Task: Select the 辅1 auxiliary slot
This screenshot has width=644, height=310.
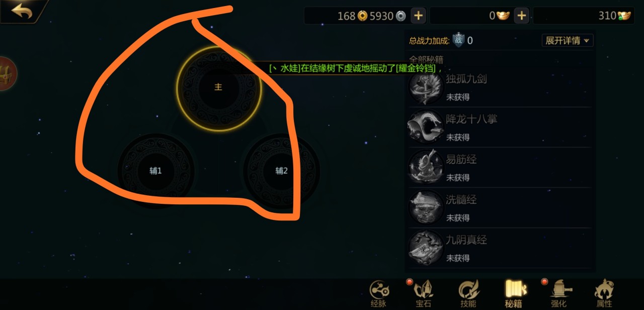Action: tap(156, 171)
